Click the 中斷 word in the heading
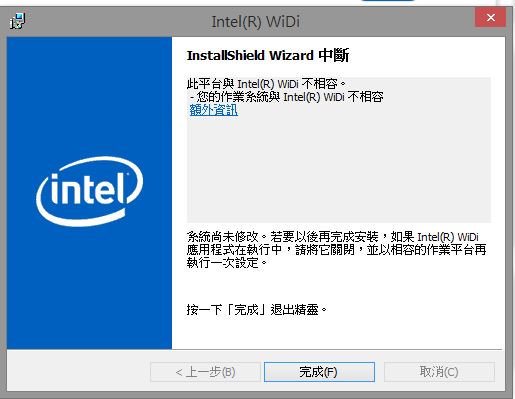The width and height of the screenshot is (515, 399). coord(334,55)
